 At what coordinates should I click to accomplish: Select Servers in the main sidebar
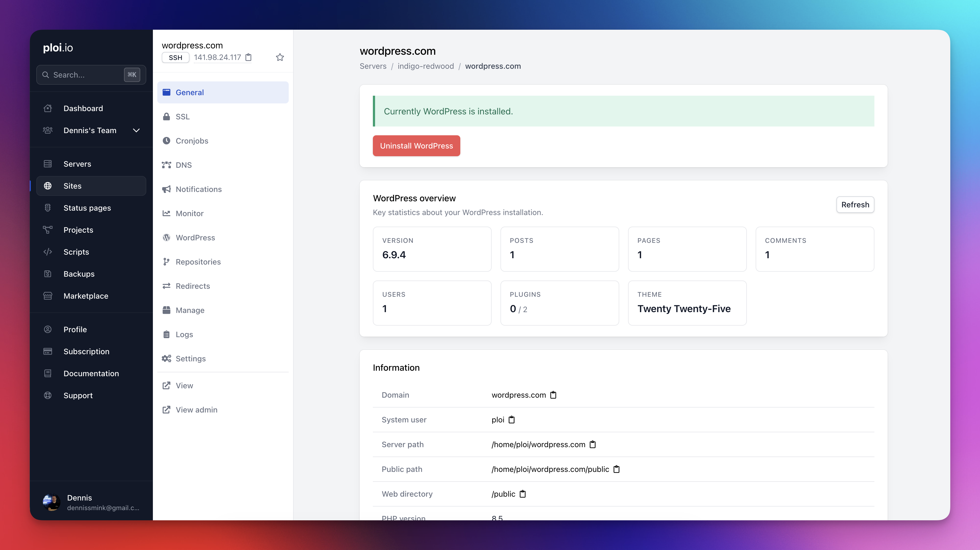pos(77,164)
